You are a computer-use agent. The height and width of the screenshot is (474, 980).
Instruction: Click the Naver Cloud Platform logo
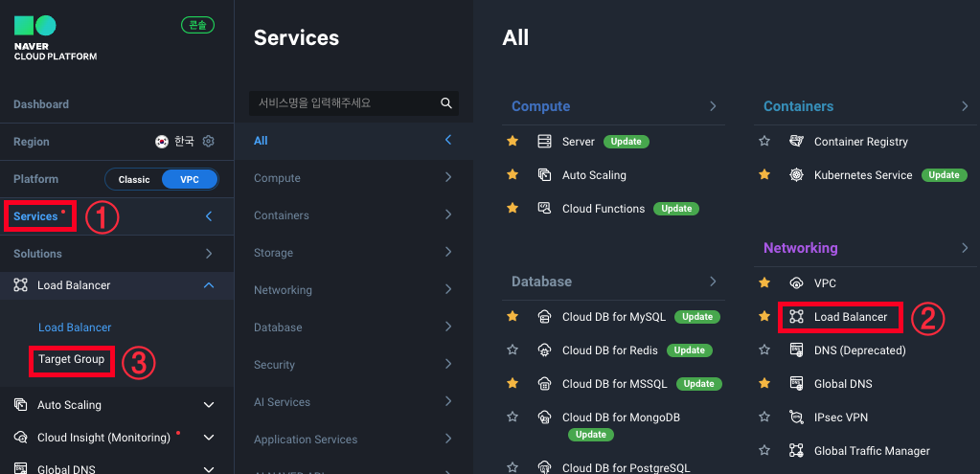(55, 38)
